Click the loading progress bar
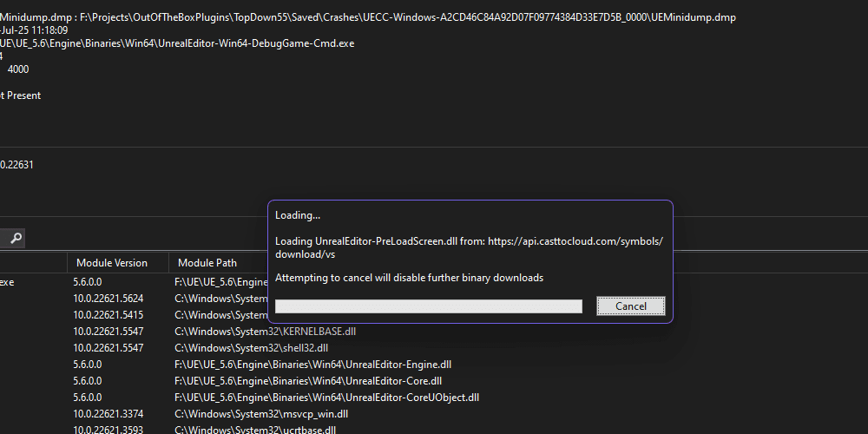 coord(428,306)
